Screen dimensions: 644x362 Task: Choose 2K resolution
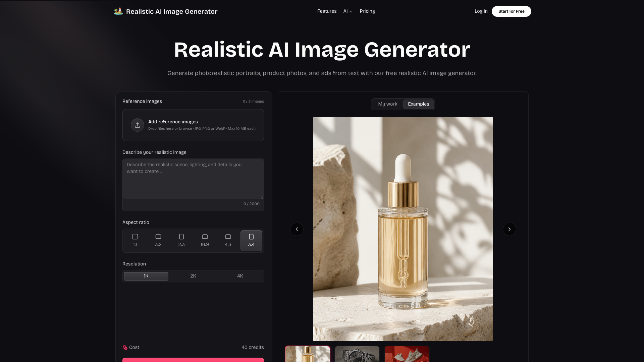click(x=193, y=276)
